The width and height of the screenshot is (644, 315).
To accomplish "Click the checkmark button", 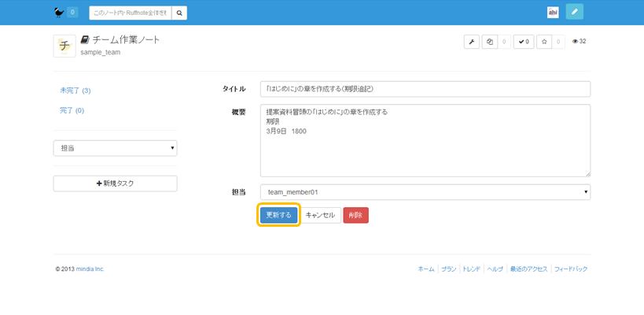I will [x=523, y=42].
